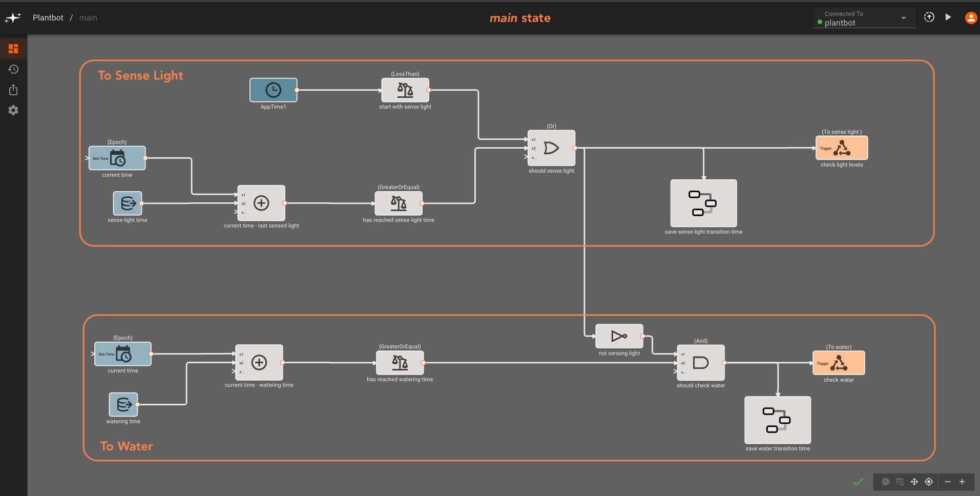Select the Epoch 'current time' node in To Water
This screenshot has height=496, width=980.
point(123,354)
